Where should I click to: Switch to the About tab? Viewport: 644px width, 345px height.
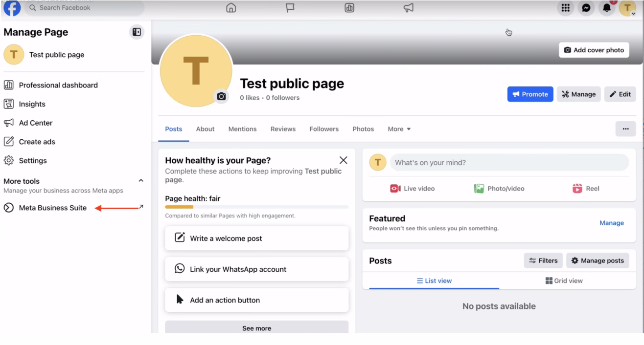coord(206,129)
